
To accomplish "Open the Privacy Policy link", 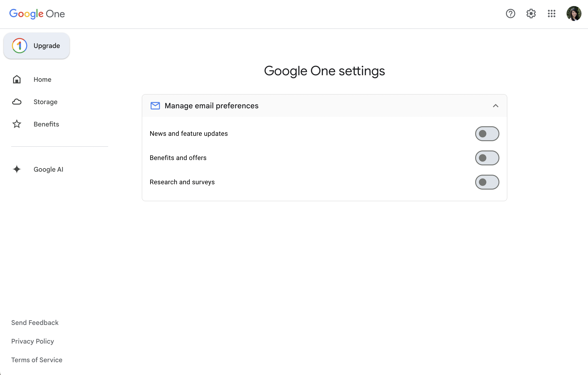I will pos(33,341).
